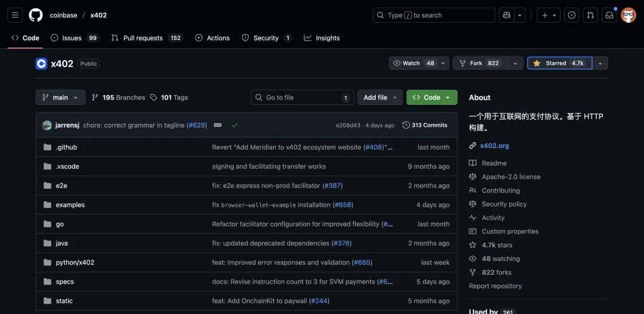Image resolution: width=644 pixels, height=314 pixels.
Task: Click the python/x402 folder icon
Action: point(47,262)
